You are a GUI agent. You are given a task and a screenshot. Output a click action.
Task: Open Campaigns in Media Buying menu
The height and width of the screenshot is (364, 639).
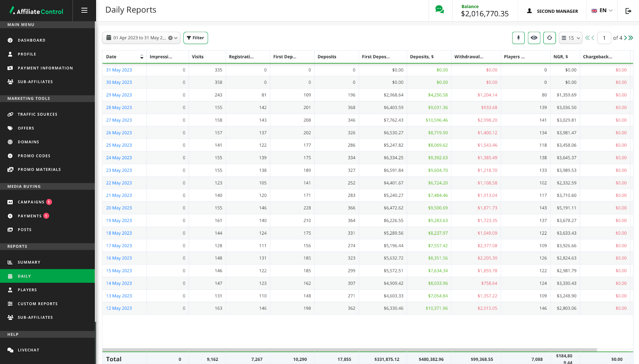tap(31, 202)
